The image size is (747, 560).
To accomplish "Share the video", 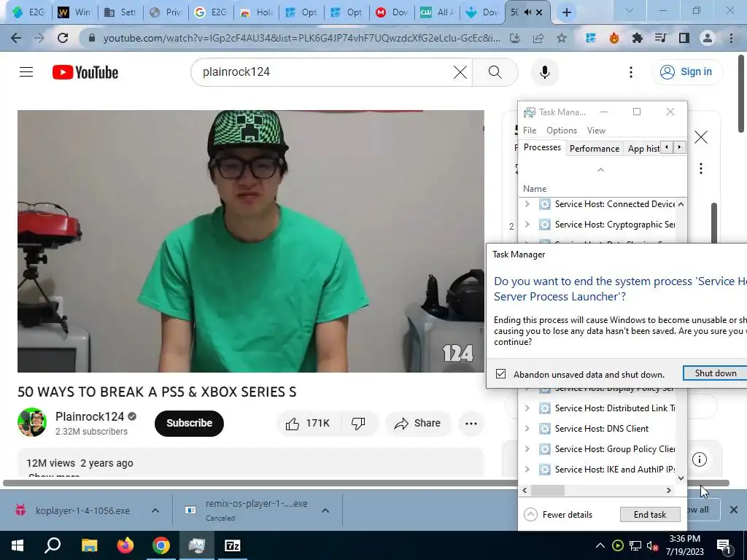I will [x=418, y=424].
